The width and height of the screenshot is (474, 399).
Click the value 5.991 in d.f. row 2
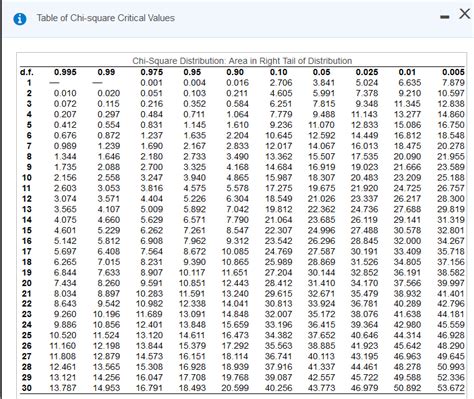coord(324,93)
